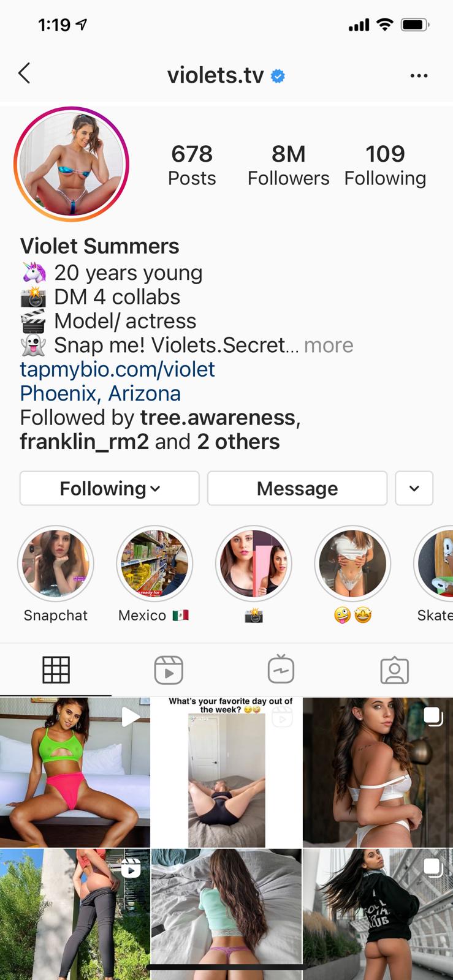Open the profile picture story ring

click(72, 164)
